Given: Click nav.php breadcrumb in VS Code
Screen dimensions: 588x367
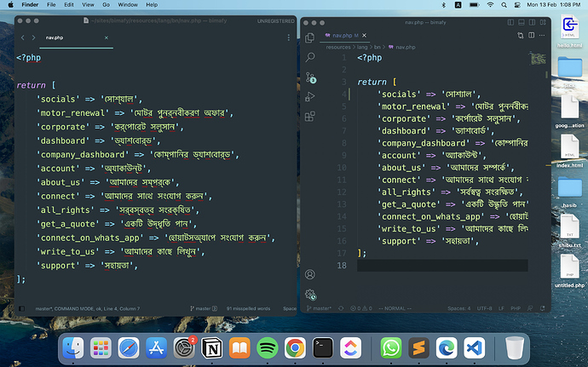Looking at the screenshot, I should click(x=402, y=47).
